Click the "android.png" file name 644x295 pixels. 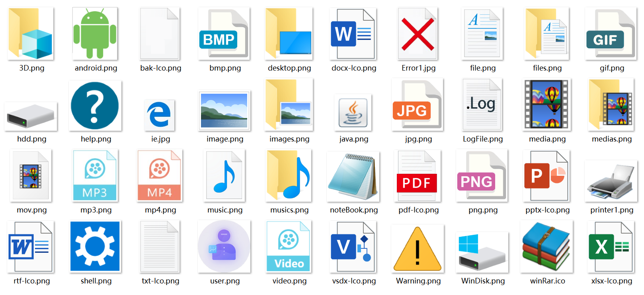96,68
